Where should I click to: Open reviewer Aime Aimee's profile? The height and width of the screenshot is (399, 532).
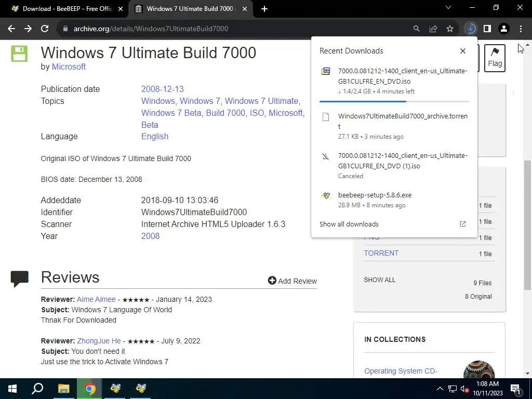click(96, 300)
